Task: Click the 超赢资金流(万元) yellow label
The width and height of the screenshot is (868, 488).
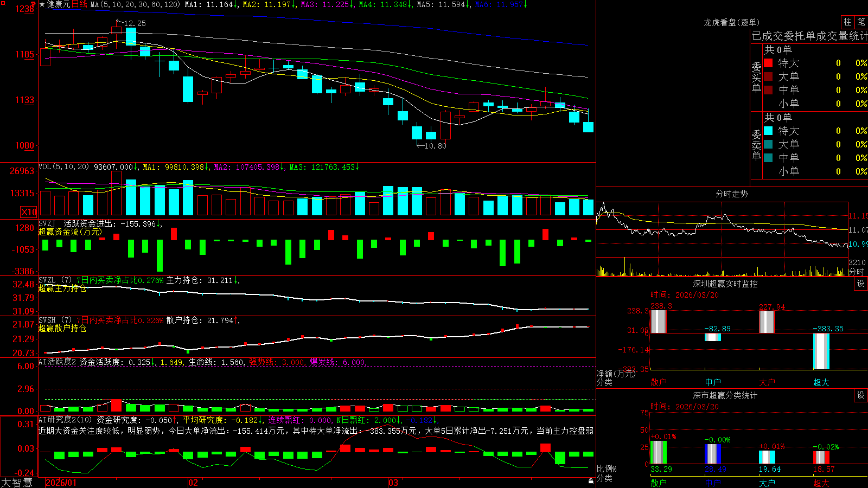Action: (x=70, y=232)
